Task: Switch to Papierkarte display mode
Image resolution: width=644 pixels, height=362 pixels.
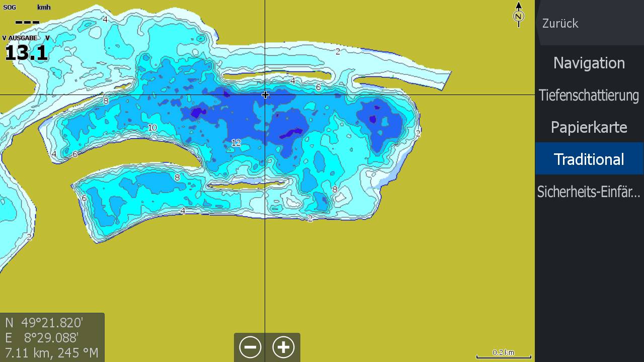Action: coord(589,127)
